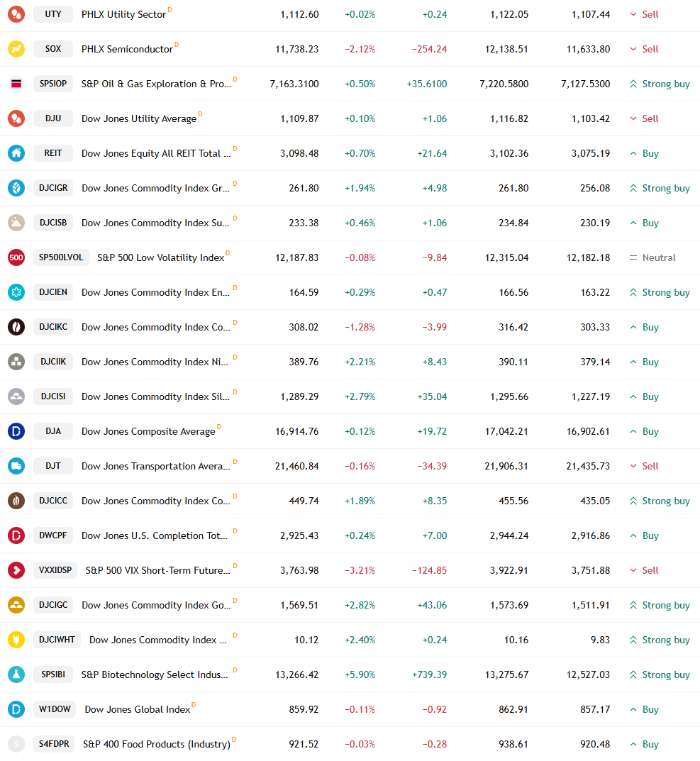Viewport: 700px width, 761px height.
Task: Click the DJCIEN energy logo icon
Action: pos(16,292)
